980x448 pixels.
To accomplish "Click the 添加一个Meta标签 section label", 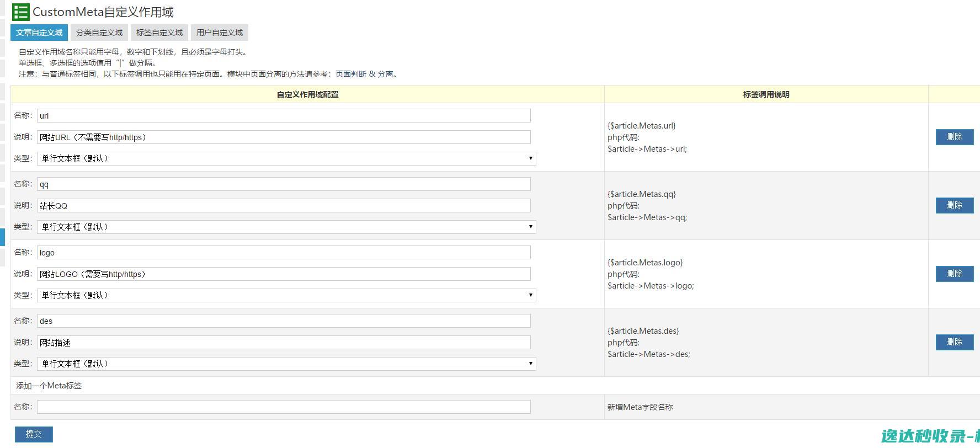I will click(49, 386).
